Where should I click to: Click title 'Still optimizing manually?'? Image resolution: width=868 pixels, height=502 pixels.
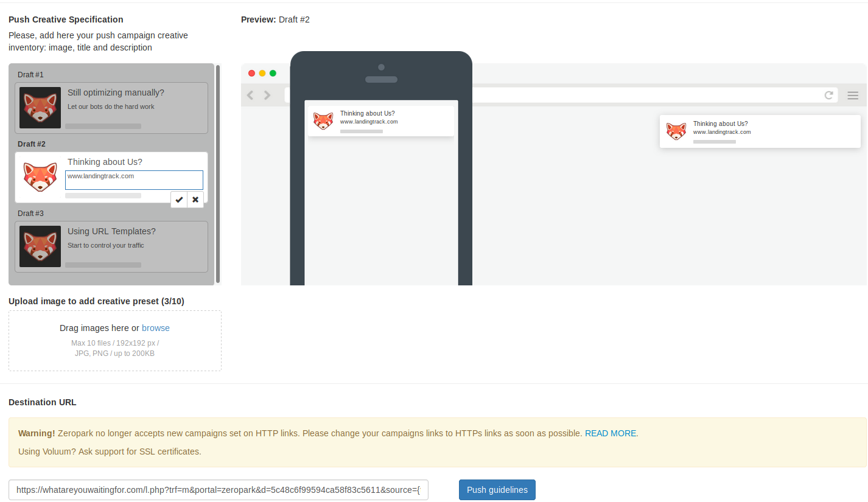[116, 92]
